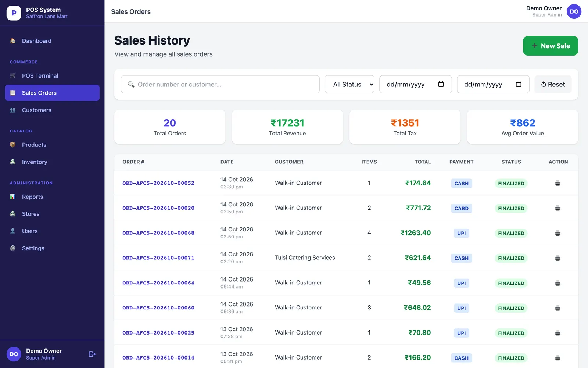Print order ORD-AFC5-202610-00060 receipt
The height and width of the screenshot is (368, 588).
557,308
